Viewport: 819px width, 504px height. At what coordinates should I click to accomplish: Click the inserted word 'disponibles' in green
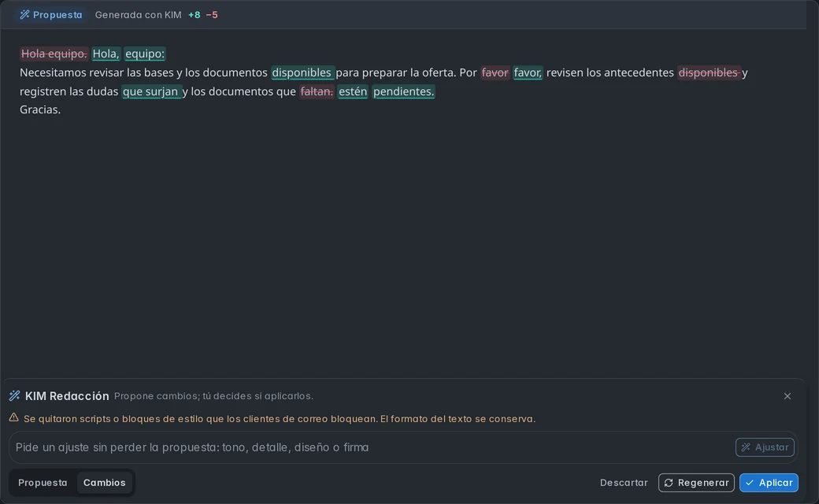tap(302, 72)
